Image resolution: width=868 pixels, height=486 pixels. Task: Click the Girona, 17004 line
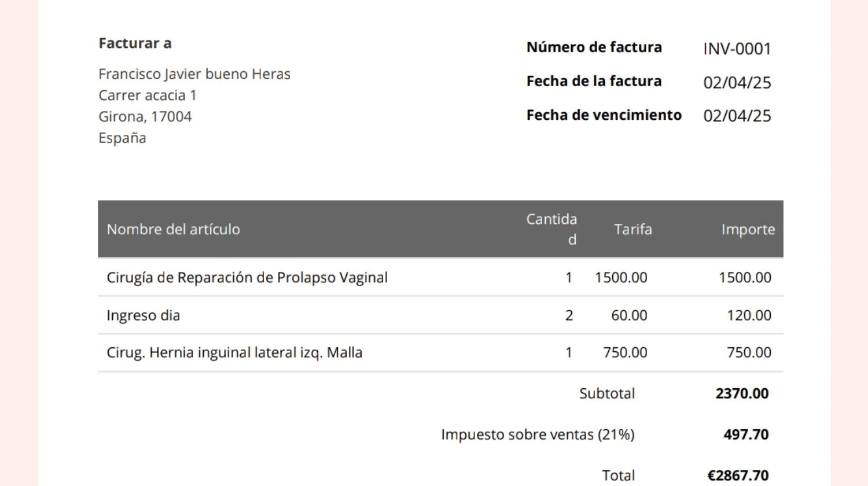145,116
